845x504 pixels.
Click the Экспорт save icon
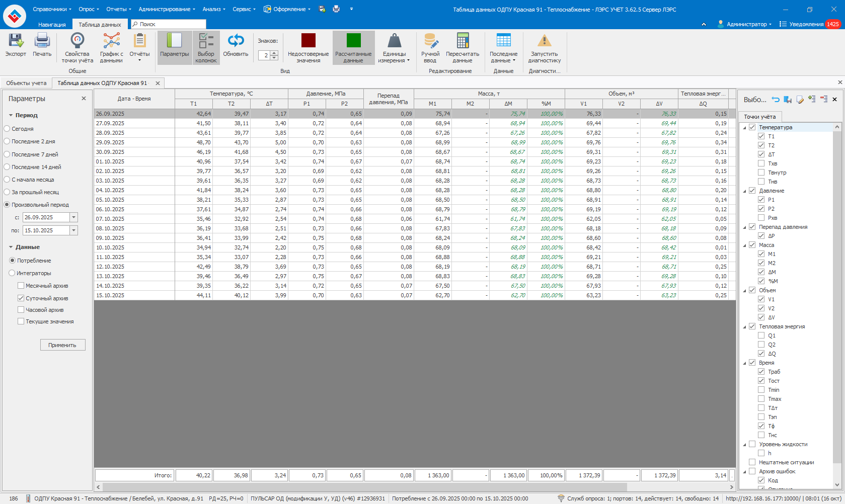pyautogui.click(x=16, y=41)
